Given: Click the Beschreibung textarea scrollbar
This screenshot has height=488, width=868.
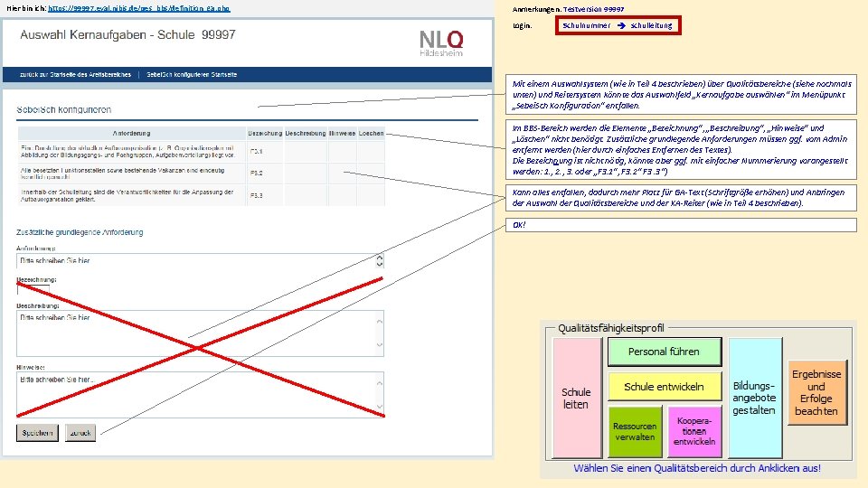Looking at the screenshot, I should pyautogui.click(x=380, y=333).
